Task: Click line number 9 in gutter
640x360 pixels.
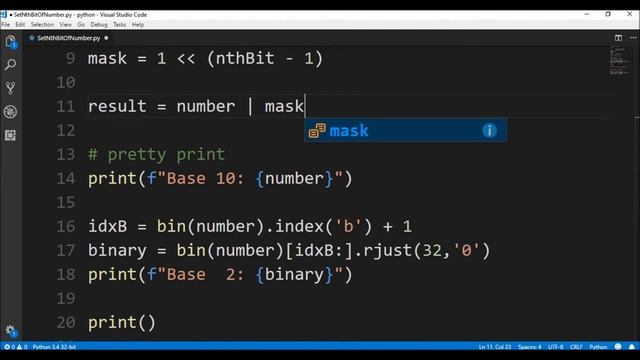Action: point(70,58)
